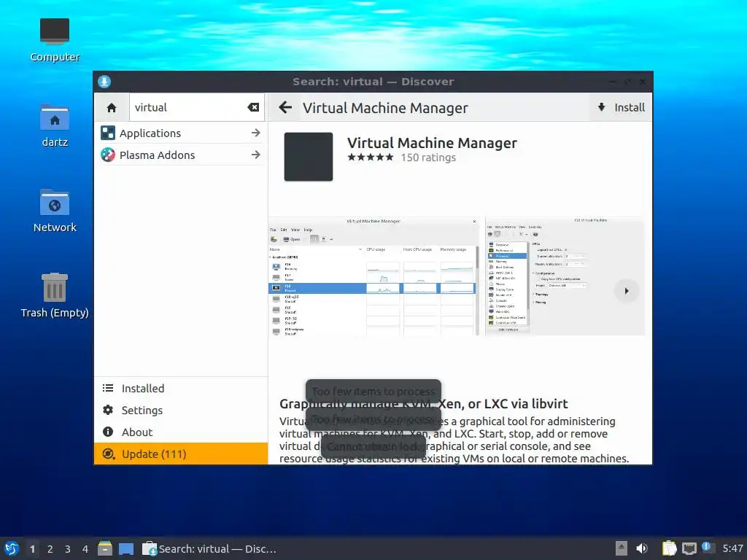Open the second screenshot thumbnail
This screenshot has width=747, height=560.
pos(565,276)
